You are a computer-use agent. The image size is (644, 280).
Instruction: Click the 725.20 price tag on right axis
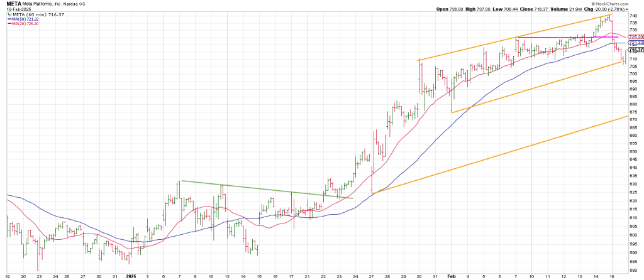[x=636, y=37]
